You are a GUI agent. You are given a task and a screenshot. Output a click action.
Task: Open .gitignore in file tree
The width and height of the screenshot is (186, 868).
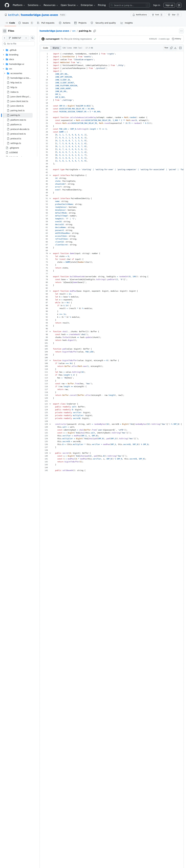[14, 148]
